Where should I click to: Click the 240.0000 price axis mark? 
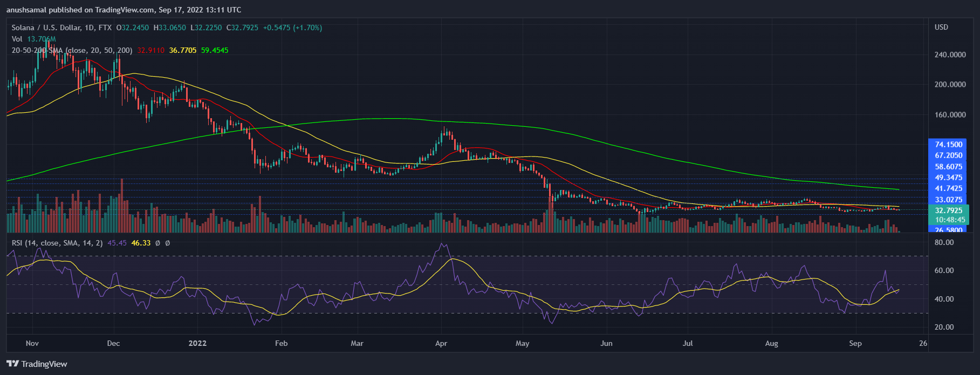(x=950, y=54)
